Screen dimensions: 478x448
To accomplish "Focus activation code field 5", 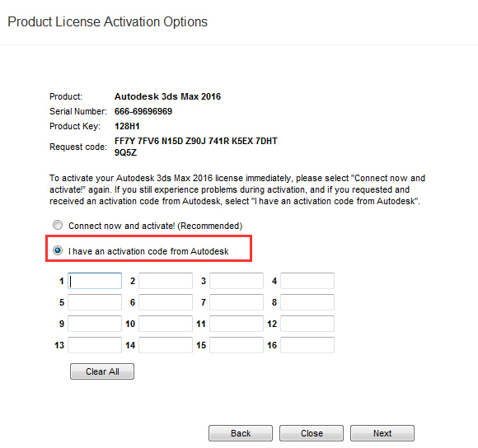I will click(x=95, y=302).
